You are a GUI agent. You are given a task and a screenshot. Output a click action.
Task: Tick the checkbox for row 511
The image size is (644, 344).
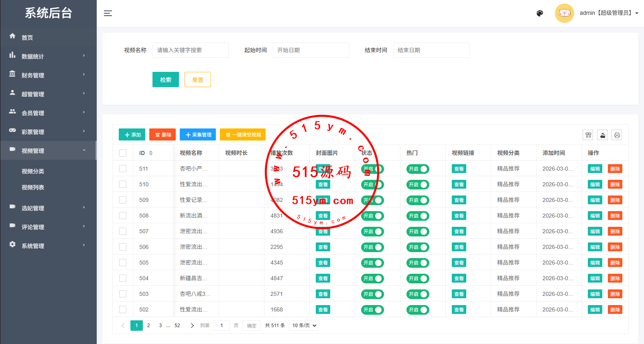[x=123, y=169]
